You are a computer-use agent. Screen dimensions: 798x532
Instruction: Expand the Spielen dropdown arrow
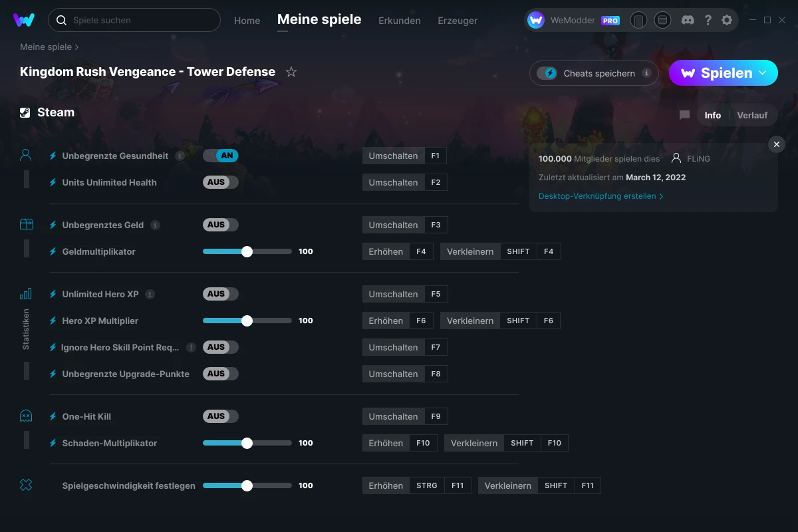[763, 72]
